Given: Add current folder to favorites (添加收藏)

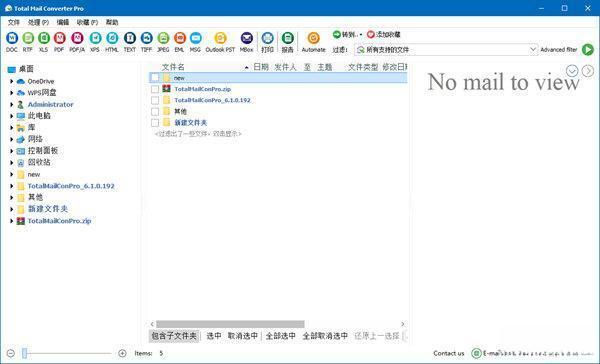Looking at the screenshot, I should coord(383,34).
